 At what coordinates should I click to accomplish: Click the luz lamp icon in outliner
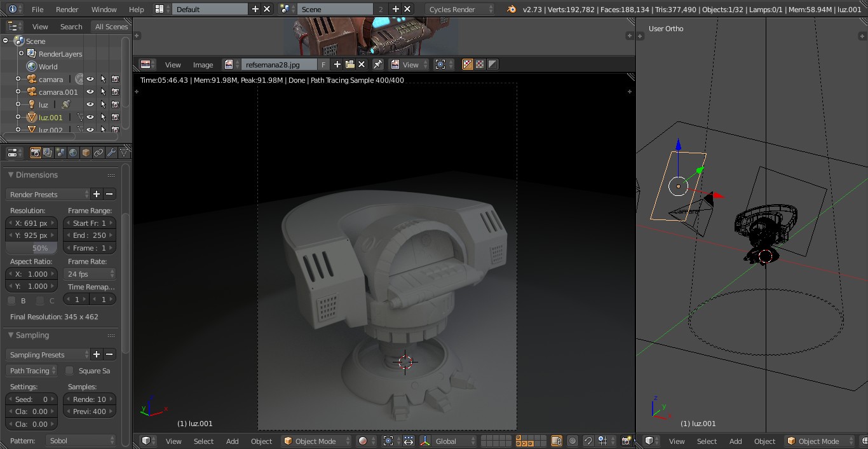tap(31, 104)
